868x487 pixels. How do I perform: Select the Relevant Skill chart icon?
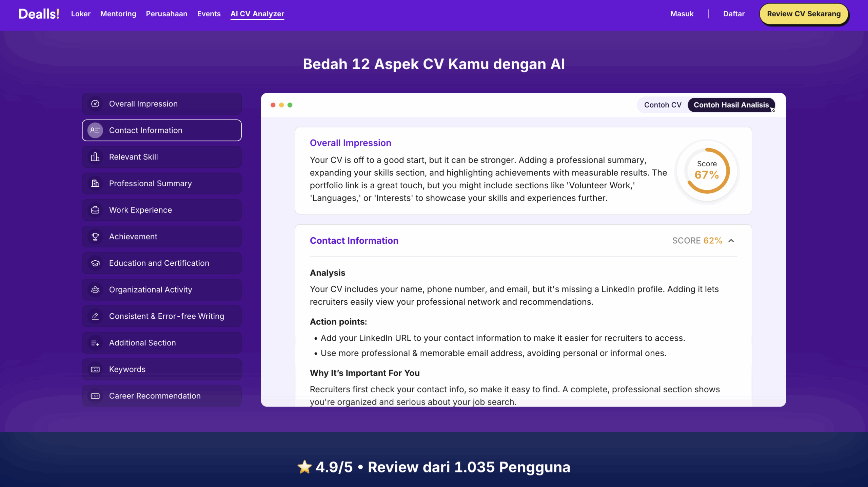point(95,157)
